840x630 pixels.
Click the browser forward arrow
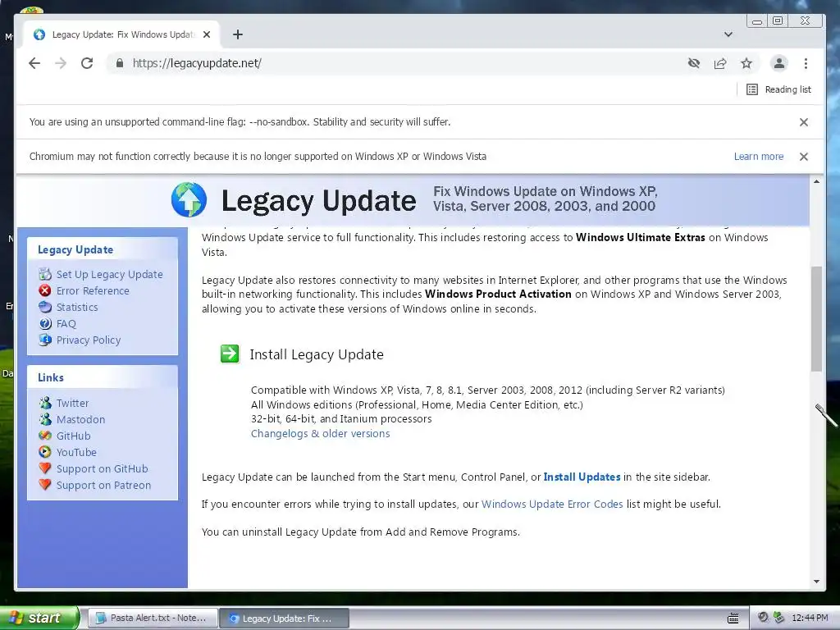[61, 63]
